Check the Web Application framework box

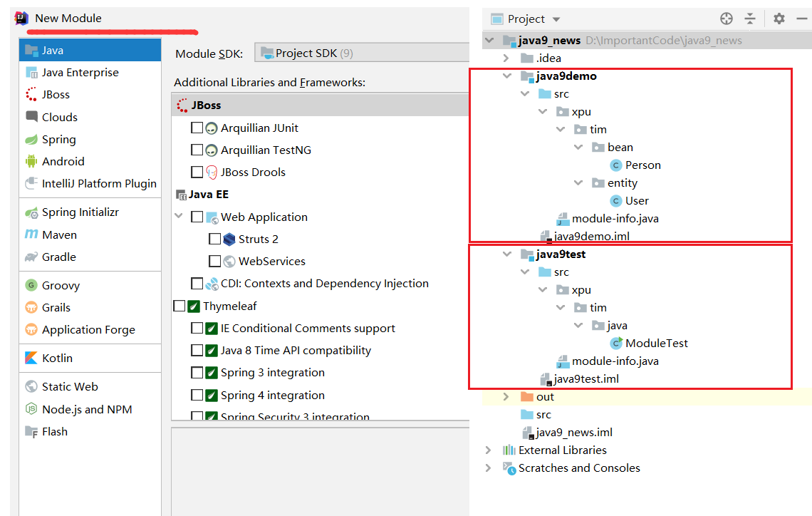click(x=197, y=217)
